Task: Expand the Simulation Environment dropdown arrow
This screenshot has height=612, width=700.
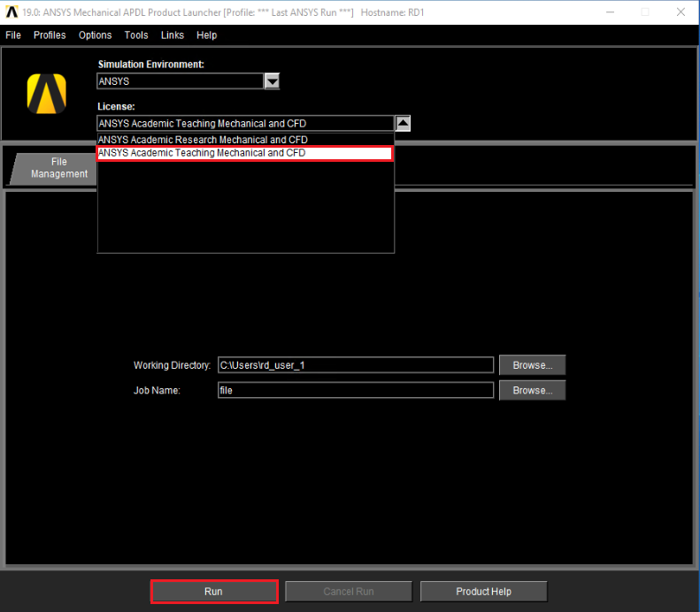Action: 272,81
